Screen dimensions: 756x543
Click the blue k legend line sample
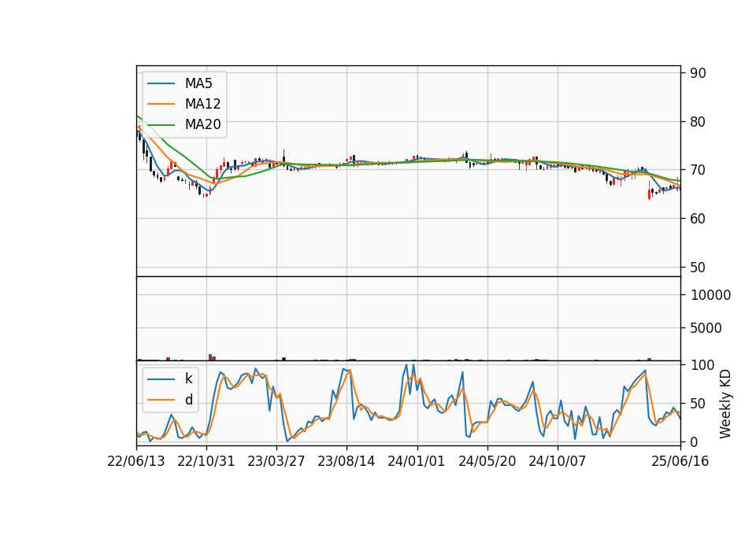pyautogui.click(x=161, y=379)
